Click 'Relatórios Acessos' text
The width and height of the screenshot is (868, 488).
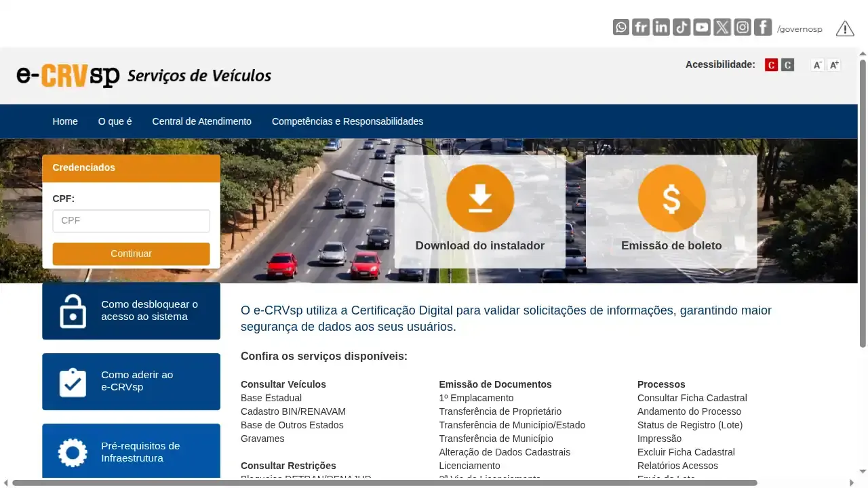[677, 466]
